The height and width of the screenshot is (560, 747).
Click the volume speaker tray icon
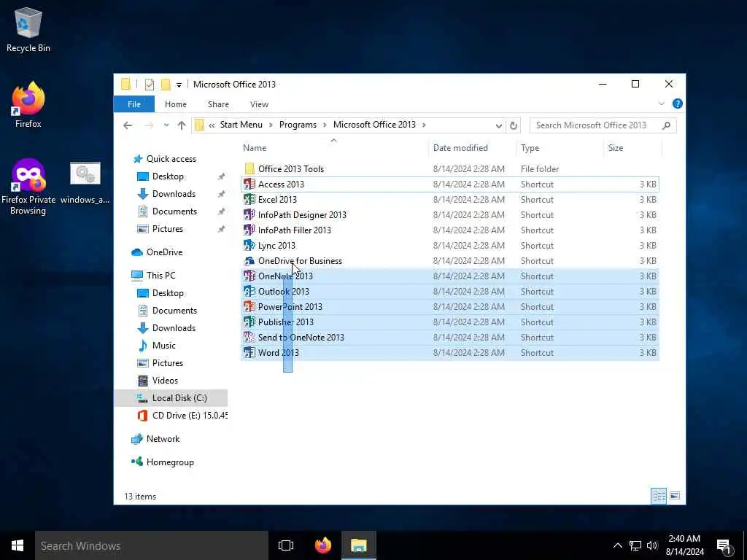click(652, 545)
